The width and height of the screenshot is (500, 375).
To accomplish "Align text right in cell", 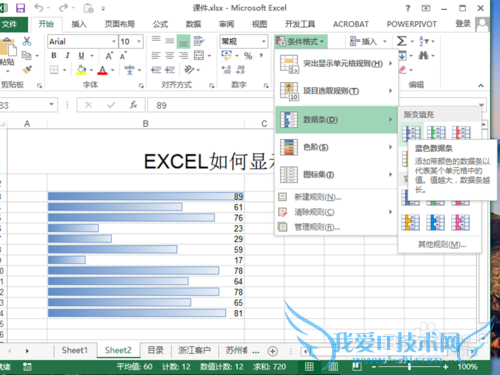I will 183,56.
